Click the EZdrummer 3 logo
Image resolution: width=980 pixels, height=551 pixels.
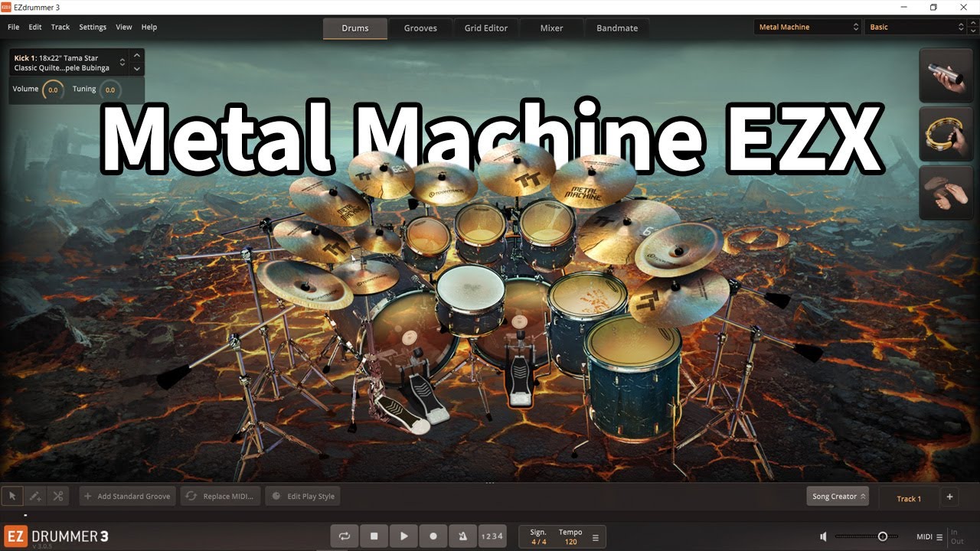(56, 536)
